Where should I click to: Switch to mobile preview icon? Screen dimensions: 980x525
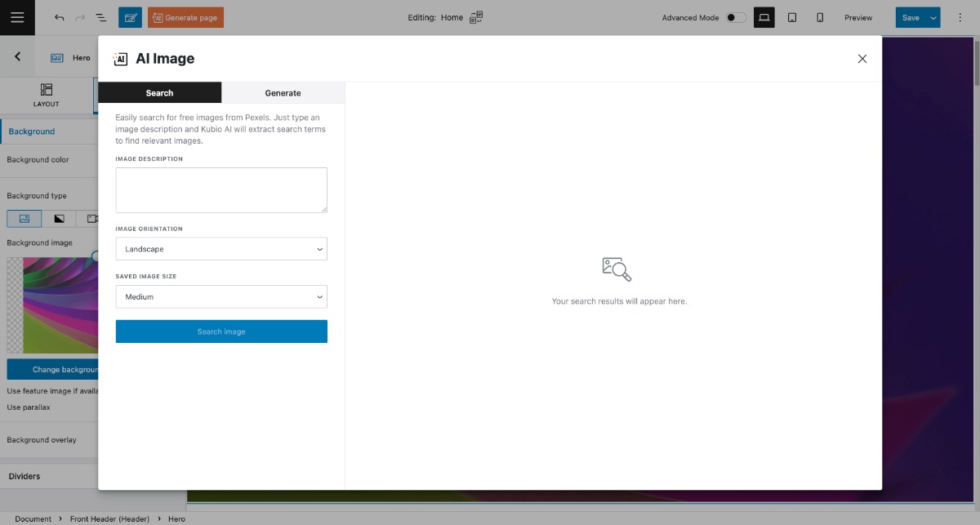(820, 17)
